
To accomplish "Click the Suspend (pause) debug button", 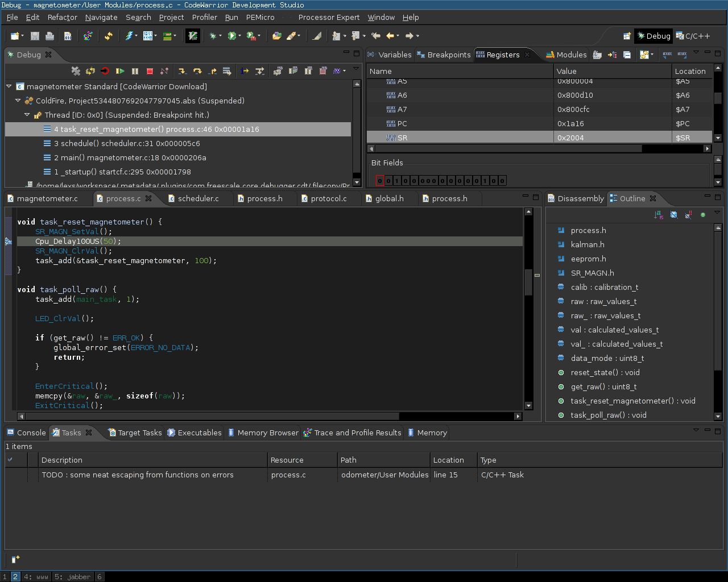I will click(135, 71).
